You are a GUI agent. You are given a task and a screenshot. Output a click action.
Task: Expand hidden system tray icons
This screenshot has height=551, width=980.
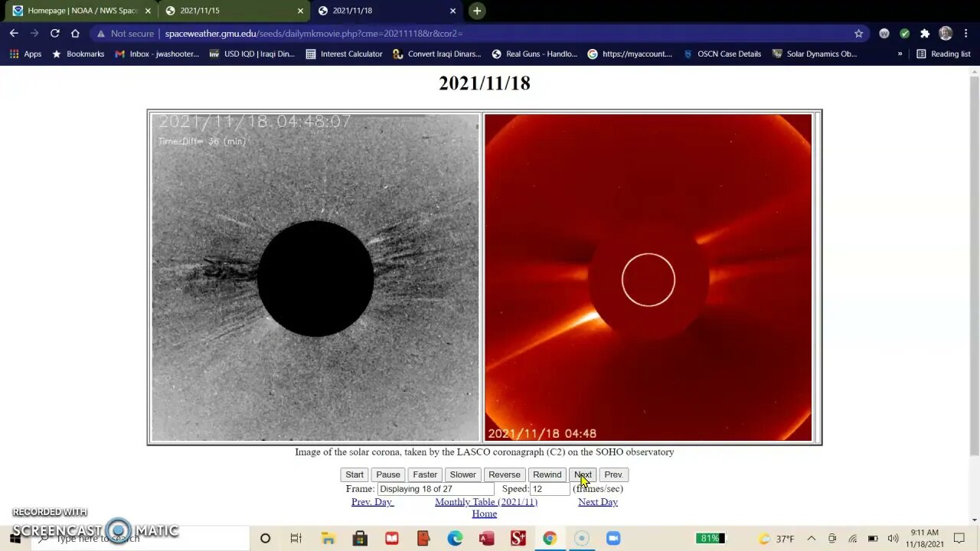pos(812,539)
